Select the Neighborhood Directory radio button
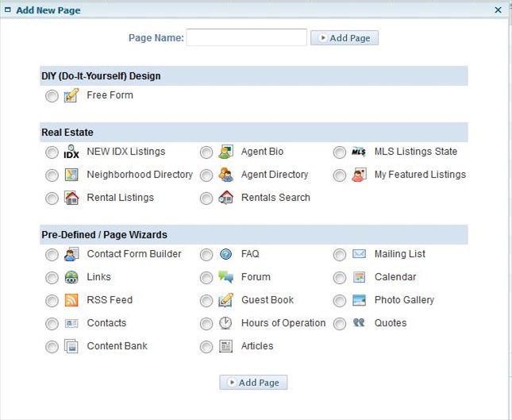 coord(52,175)
